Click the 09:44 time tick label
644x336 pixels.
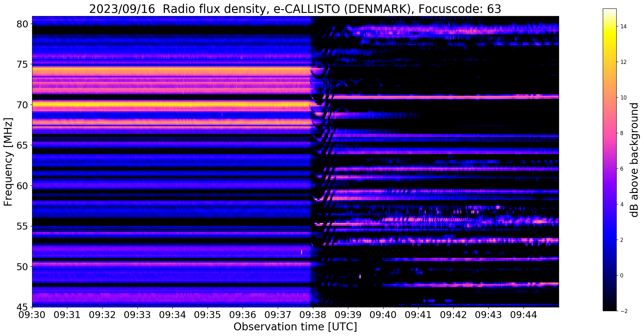pos(524,314)
